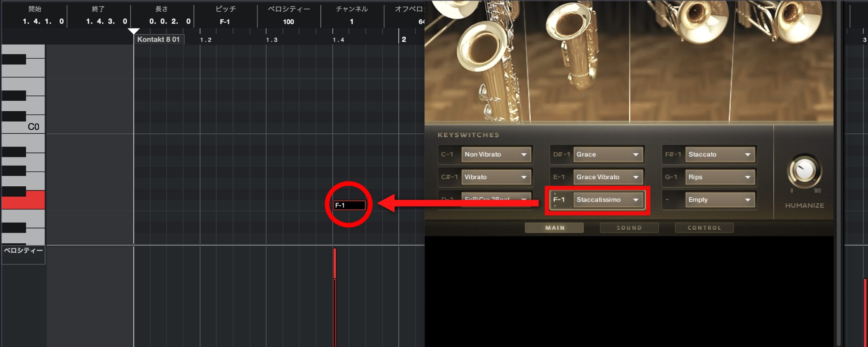Click the F-1 keyswitch key stepper
This screenshot has width=868, height=347.
click(x=555, y=200)
